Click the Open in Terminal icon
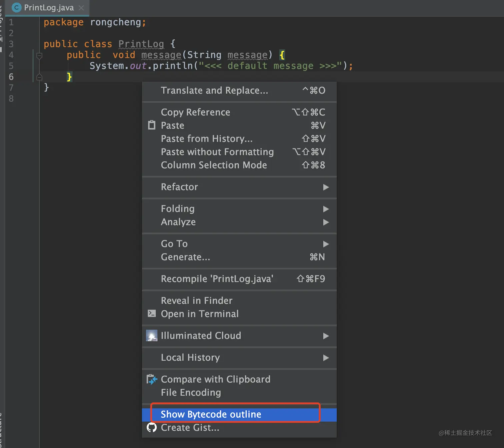The width and height of the screenshot is (504, 448). coord(152,313)
